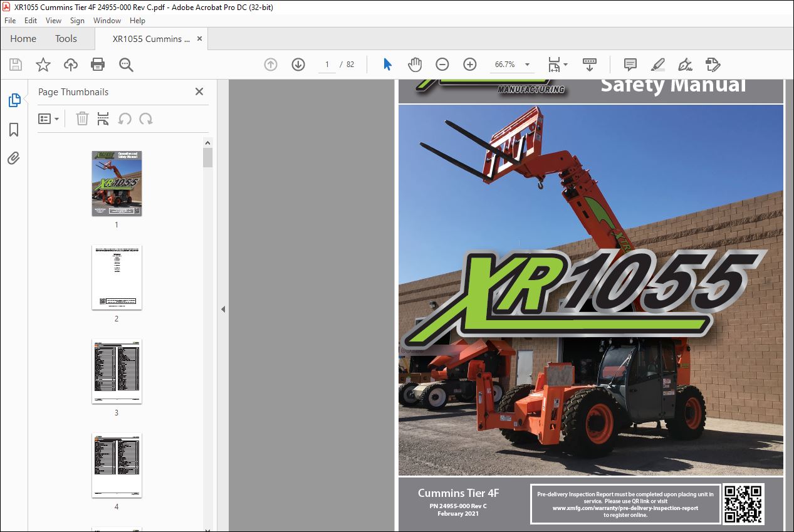The height and width of the screenshot is (532, 794).
Task: Switch to the Tools tab
Action: point(66,39)
